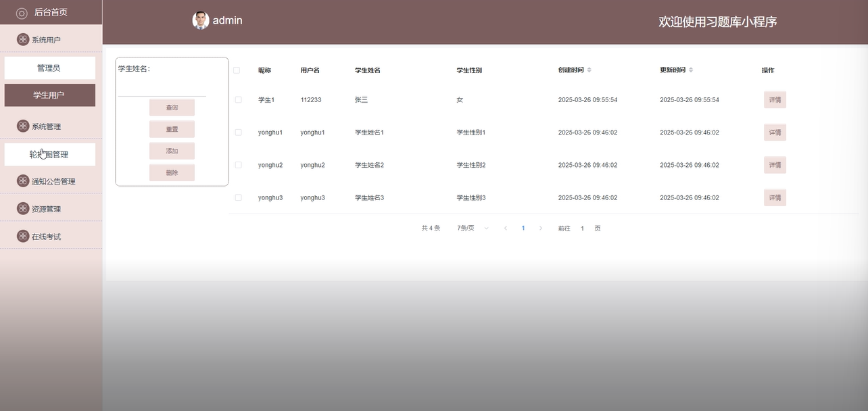Click the icon beside 系统用户

coord(23,39)
